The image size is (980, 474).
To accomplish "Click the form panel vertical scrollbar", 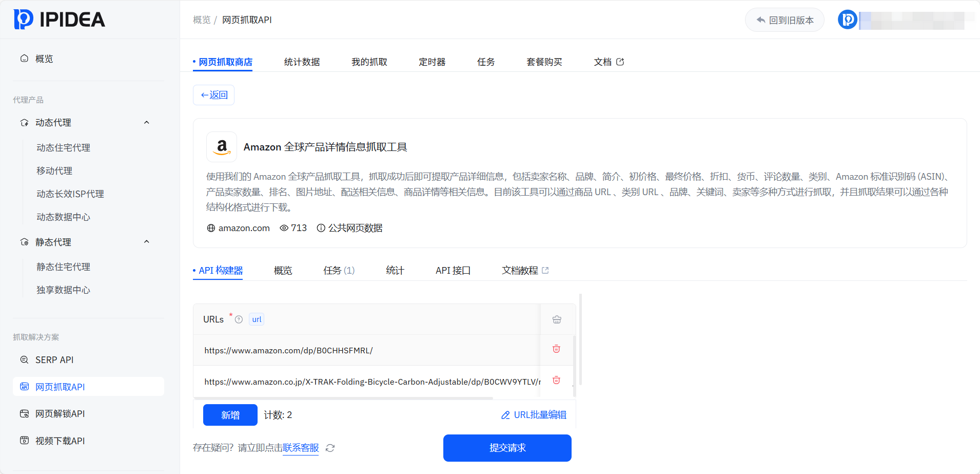I will click(x=580, y=339).
